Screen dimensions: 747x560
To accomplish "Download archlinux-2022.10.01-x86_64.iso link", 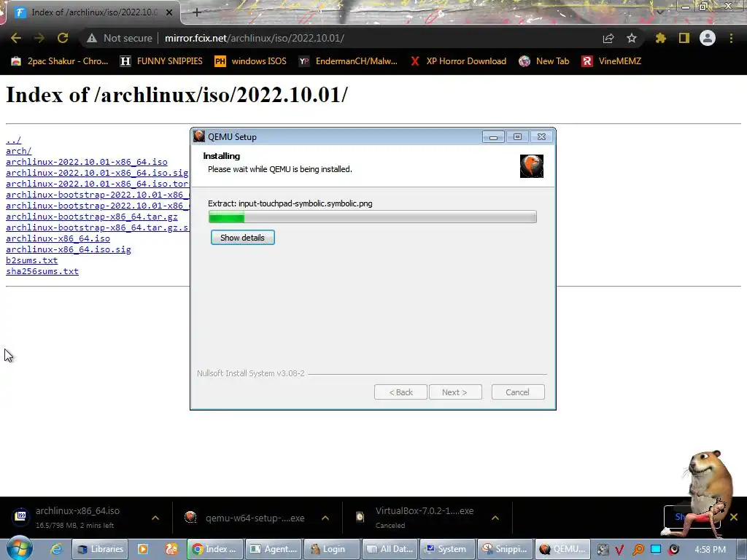I will click(x=87, y=162).
